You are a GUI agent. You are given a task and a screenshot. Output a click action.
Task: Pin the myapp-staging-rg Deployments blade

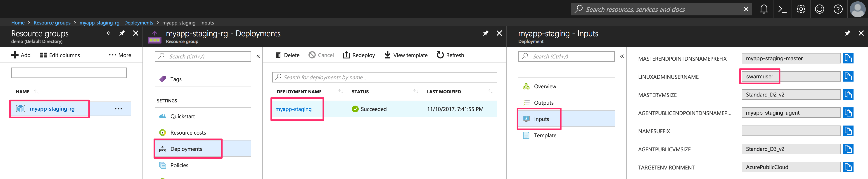(486, 33)
